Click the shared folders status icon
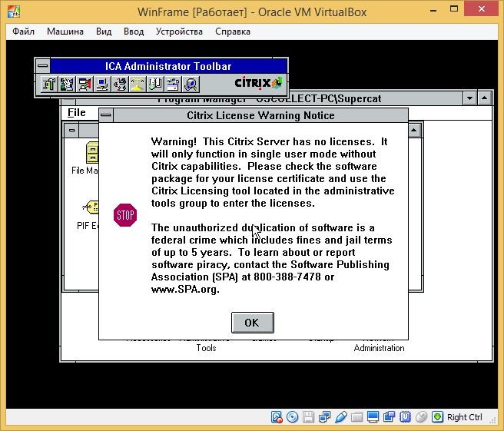This screenshot has width=504, height=431. pos(356,417)
